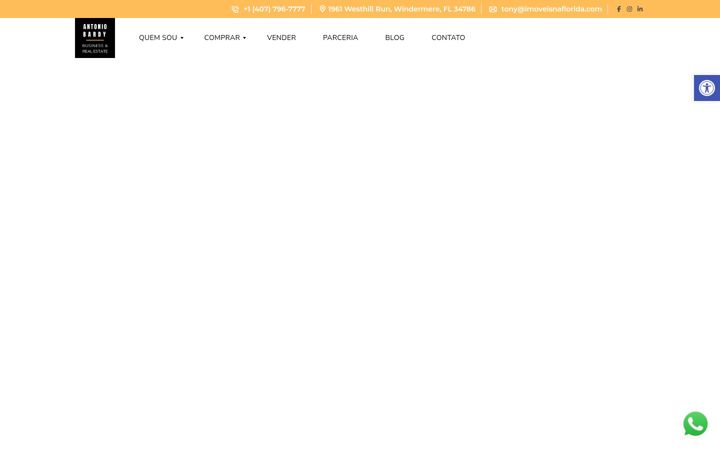Image resolution: width=720 pixels, height=450 pixels.
Task: Click address 1961 Westhill Run, Windermere
Action: (402, 9)
